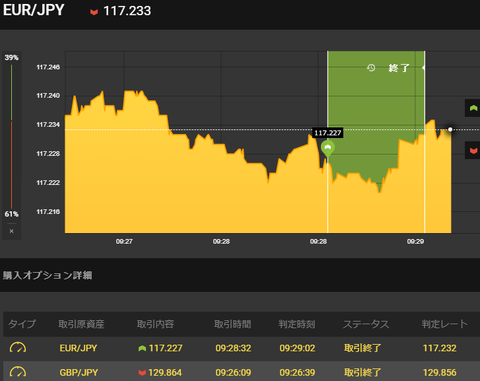
Task: Click the 取引内容 column header
Action: tap(155, 324)
